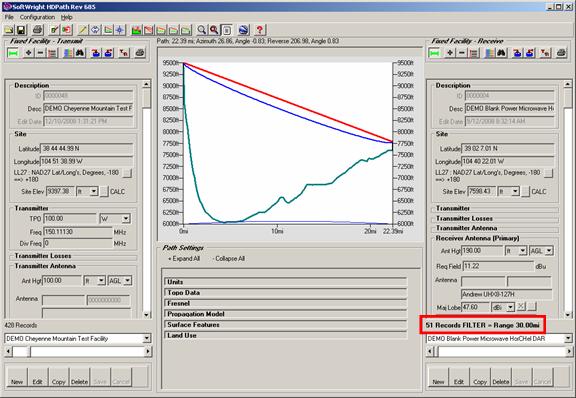Click the red question mark Help icon
This screenshot has height=398, width=576.
click(260, 30)
